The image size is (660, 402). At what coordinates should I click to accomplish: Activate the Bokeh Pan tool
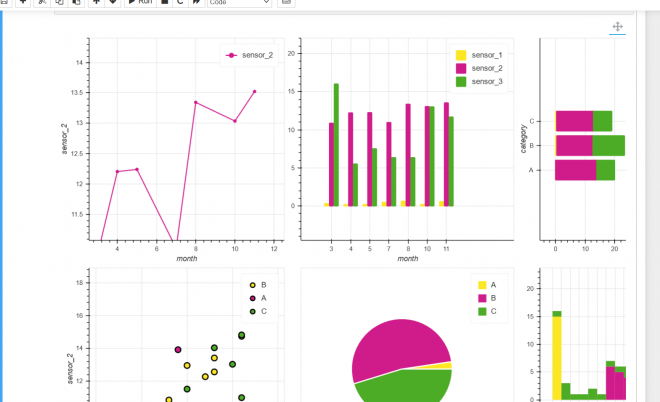point(617,27)
